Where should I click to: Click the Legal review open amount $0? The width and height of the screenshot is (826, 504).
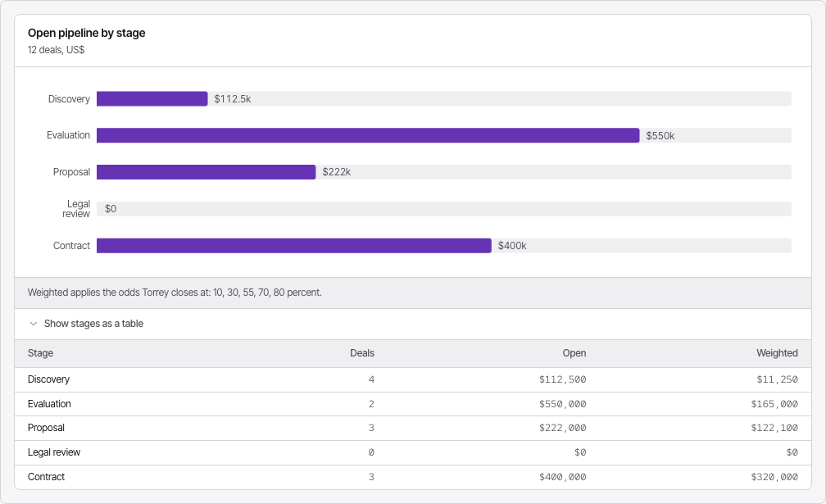[x=580, y=452]
